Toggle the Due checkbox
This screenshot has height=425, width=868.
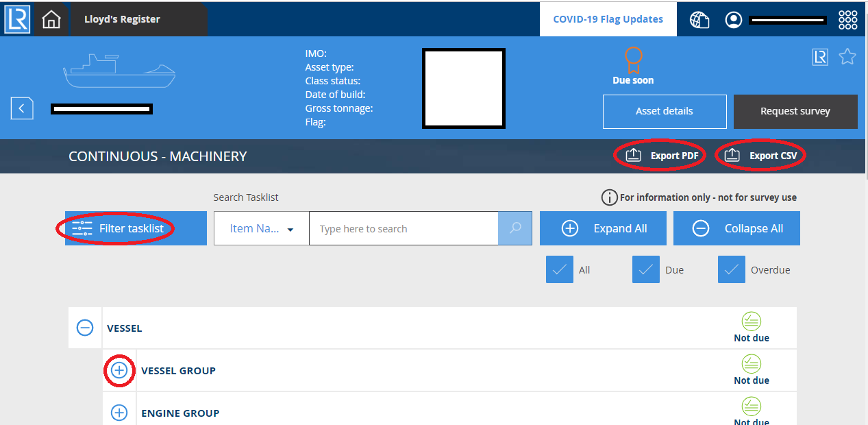pyautogui.click(x=646, y=269)
